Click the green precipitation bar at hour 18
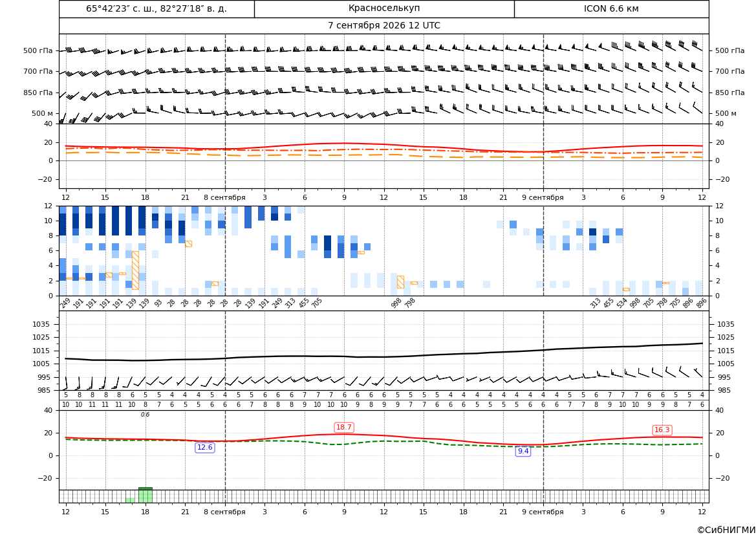 point(145,496)
